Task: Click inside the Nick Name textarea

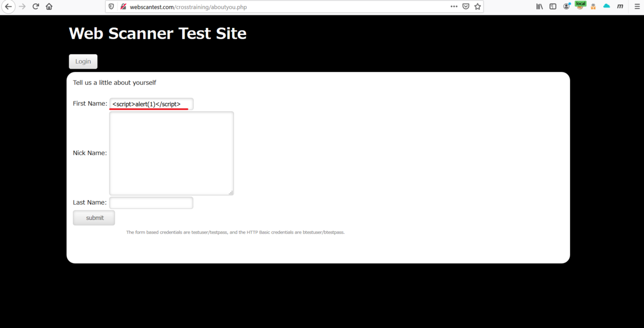Action: (172, 153)
